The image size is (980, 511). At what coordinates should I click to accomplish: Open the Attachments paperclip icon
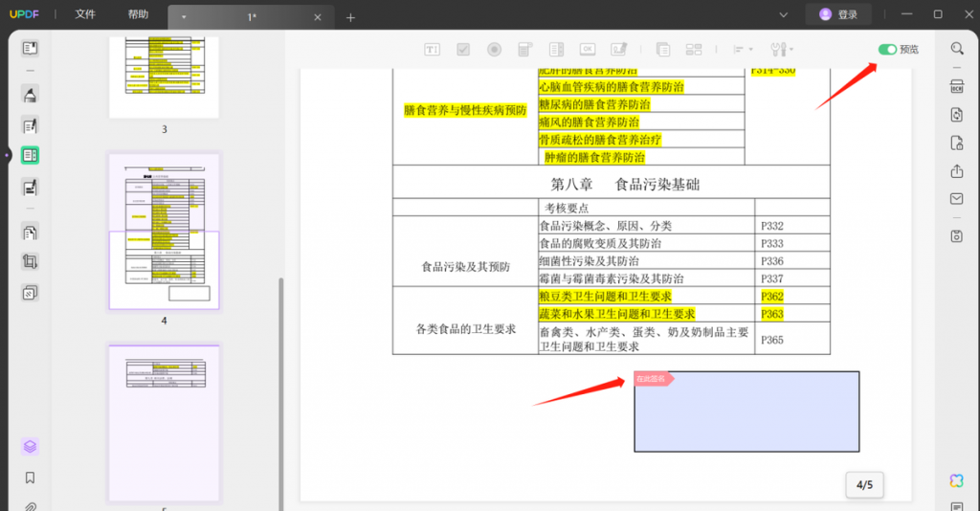pos(30,506)
